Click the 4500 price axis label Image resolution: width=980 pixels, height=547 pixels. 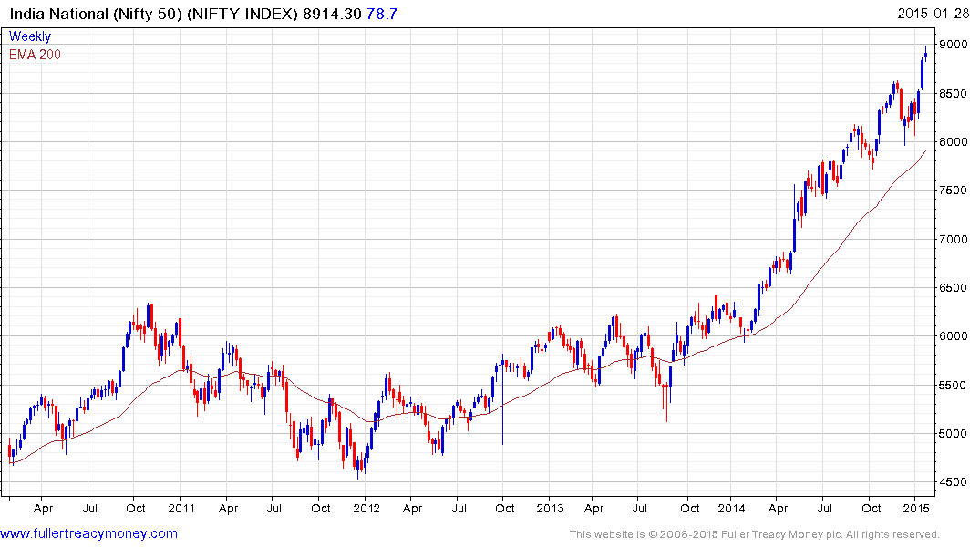(x=954, y=482)
